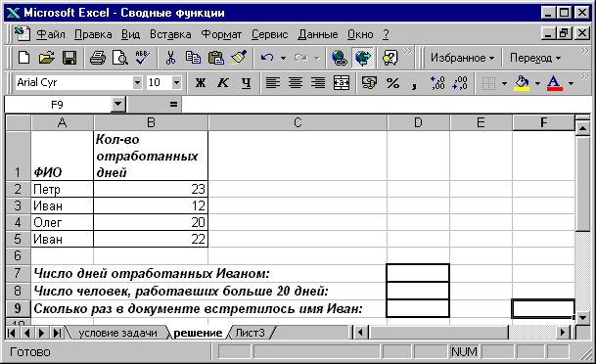Toggle the Web toolbar icon
Screen dimensions: 596x364
pyautogui.click(x=363, y=58)
